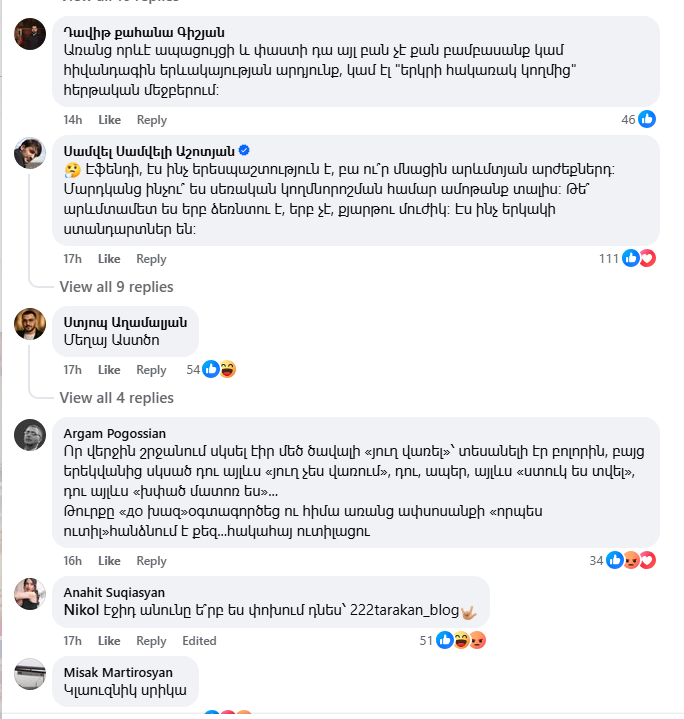
Task: Open reaction icons beside the 51 count
Action: (462, 640)
